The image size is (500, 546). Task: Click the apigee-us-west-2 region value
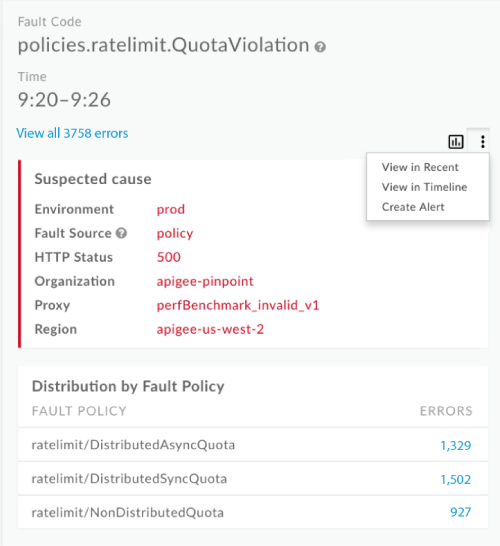click(x=210, y=329)
